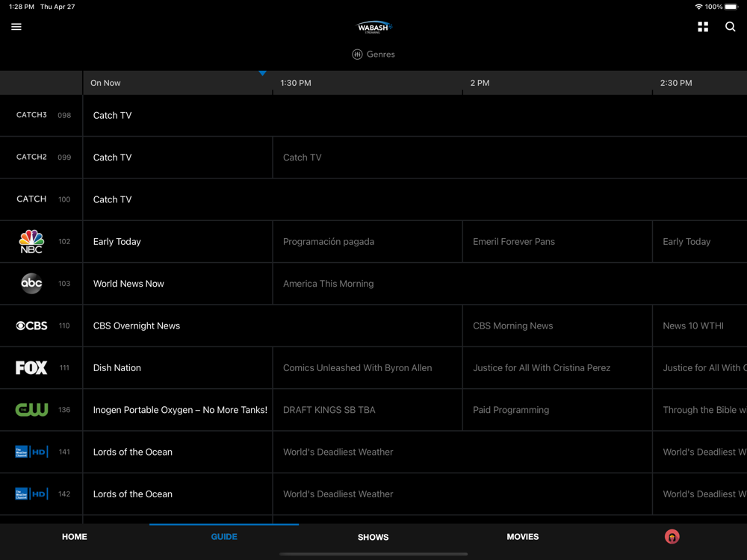Image resolution: width=747 pixels, height=560 pixels.
Task: Select the FOX channel logo
Action: pyautogui.click(x=31, y=367)
